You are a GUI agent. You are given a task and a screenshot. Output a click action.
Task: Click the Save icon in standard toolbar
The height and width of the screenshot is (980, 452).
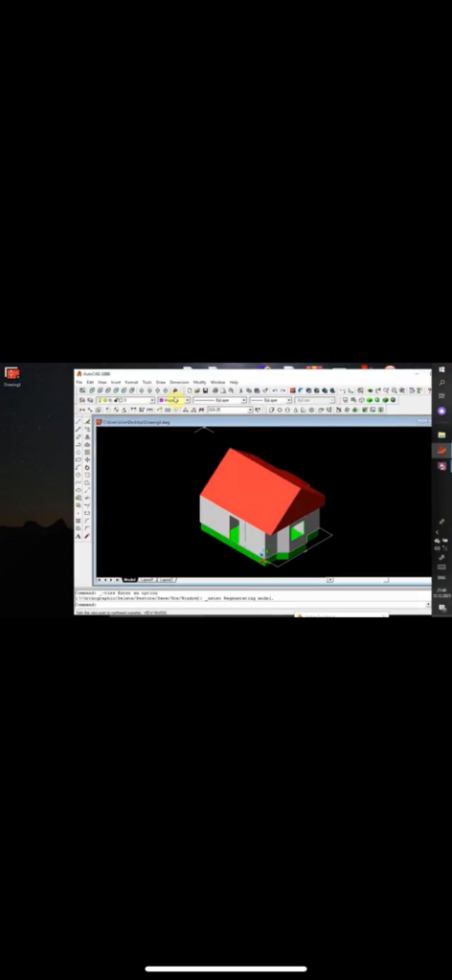205,390
